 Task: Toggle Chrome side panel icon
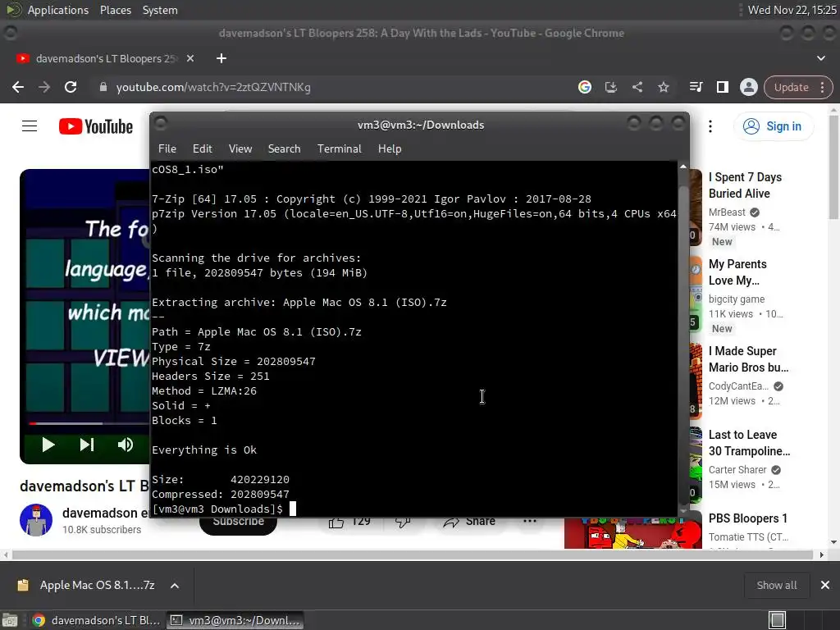pyautogui.click(x=722, y=87)
